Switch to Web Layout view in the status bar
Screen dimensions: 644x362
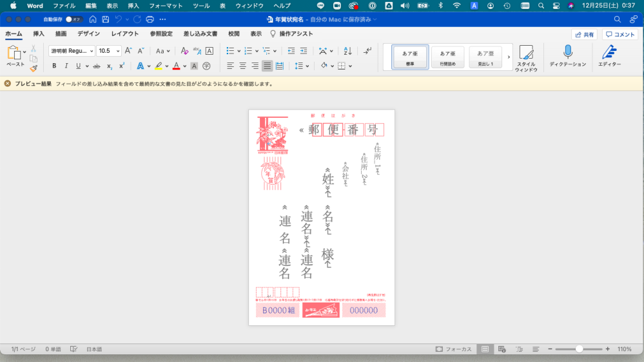coord(502,349)
